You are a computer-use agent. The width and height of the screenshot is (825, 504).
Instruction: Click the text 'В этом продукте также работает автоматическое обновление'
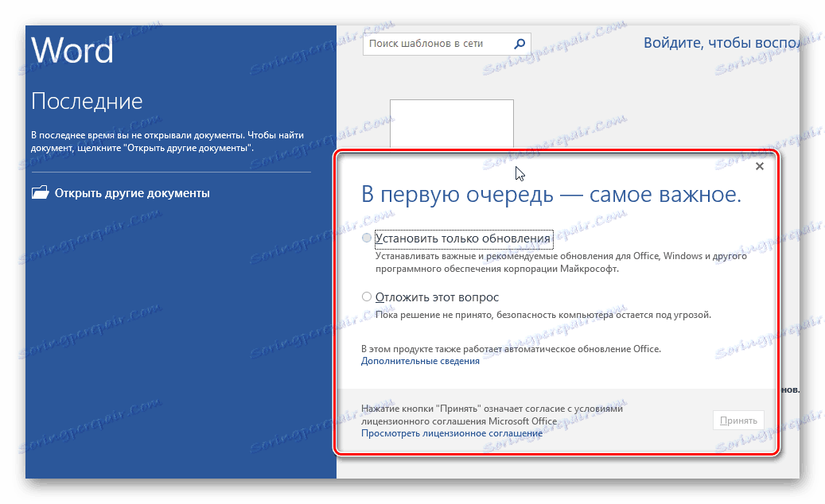point(511,348)
